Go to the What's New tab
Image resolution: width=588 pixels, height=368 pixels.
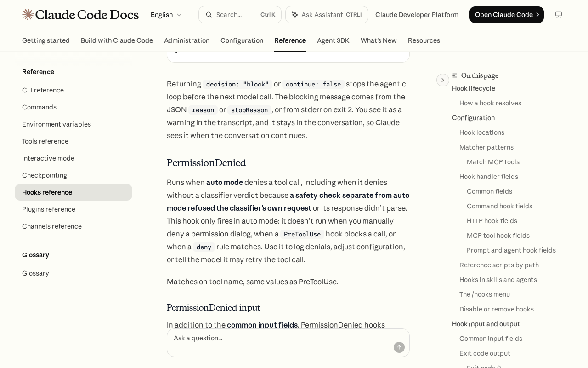[x=379, y=40]
